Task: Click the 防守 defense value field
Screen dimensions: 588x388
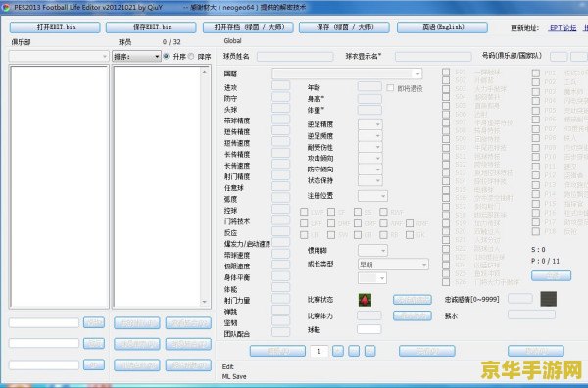Action: [281, 97]
